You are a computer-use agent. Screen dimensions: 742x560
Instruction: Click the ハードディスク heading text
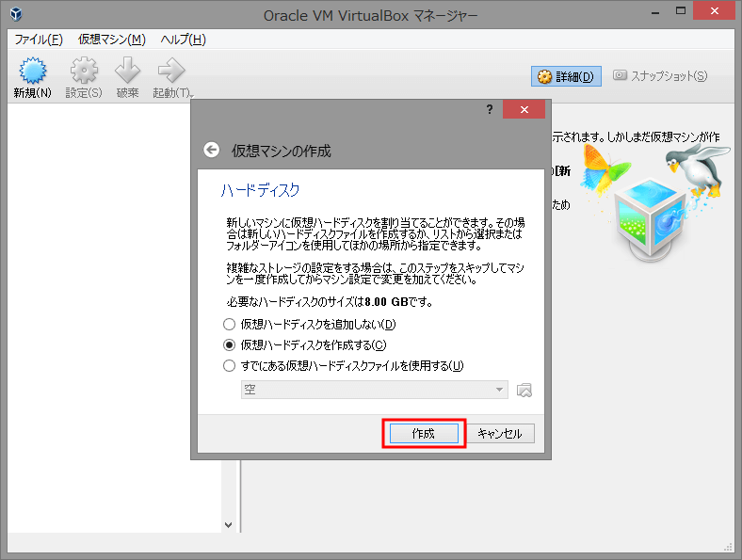[x=260, y=190]
